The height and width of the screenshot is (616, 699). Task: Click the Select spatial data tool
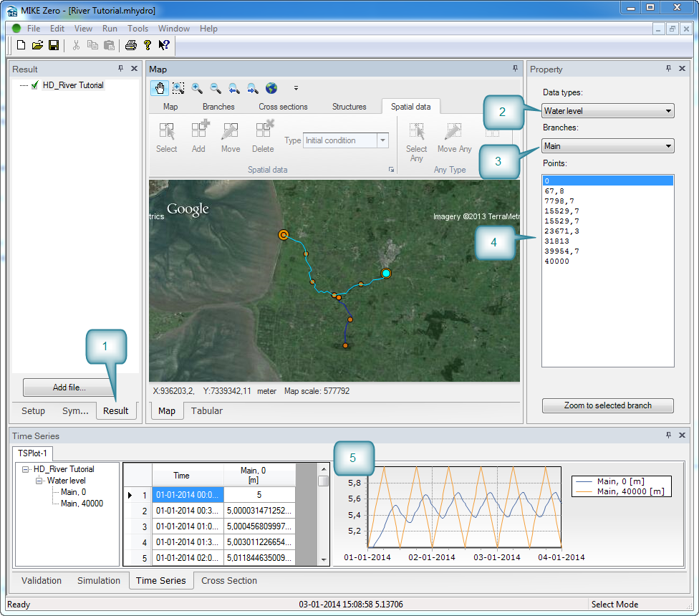point(167,138)
